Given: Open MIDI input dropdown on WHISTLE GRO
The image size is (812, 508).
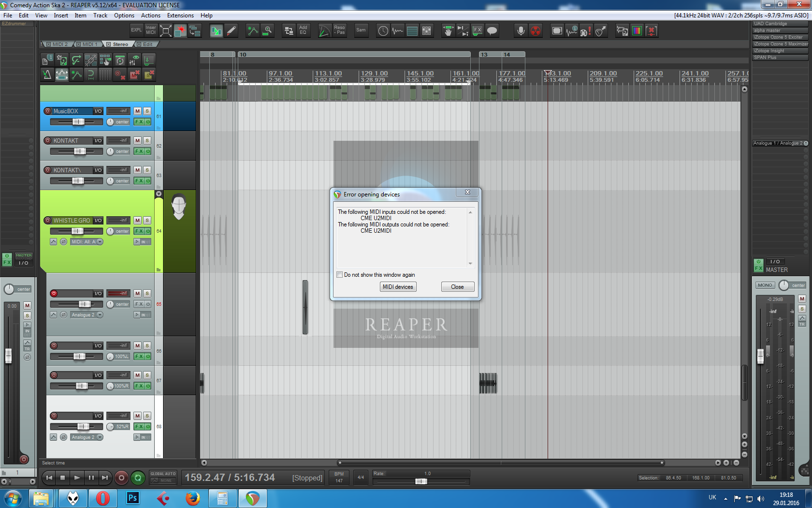Looking at the screenshot, I should [87, 242].
